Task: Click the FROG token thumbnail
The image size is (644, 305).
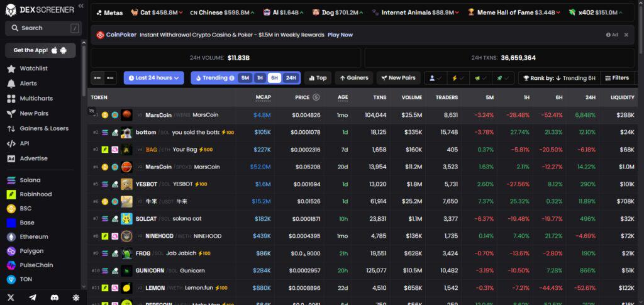Action: 126,253
